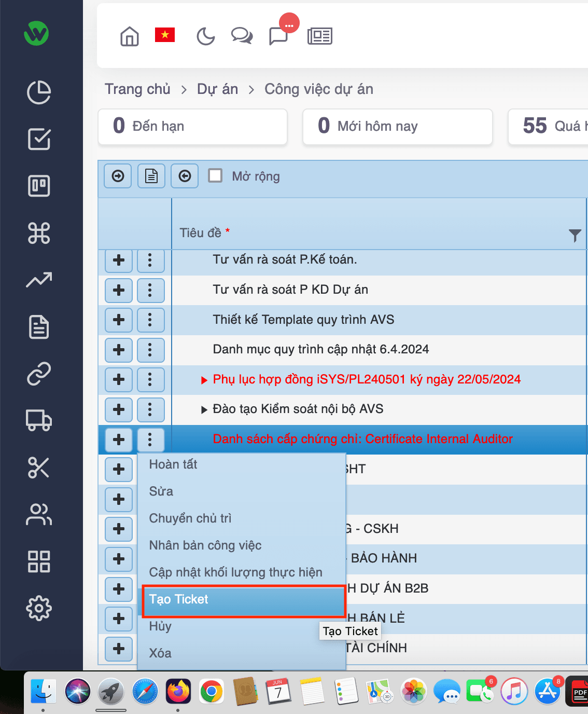
Task: Open the users group sidebar icon
Action: (x=39, y=514)
